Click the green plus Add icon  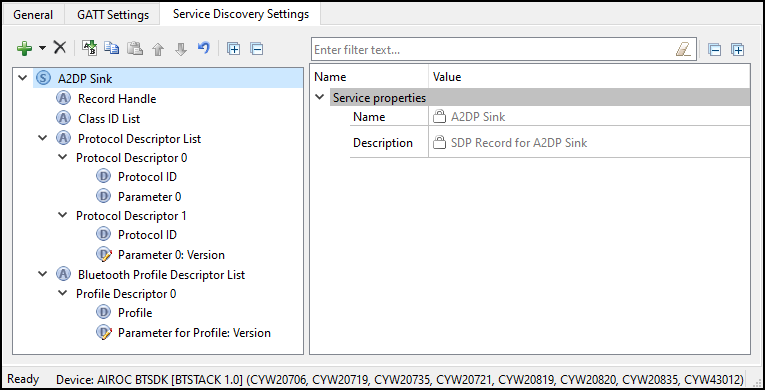pyautogui.click(x=24, y=48)
